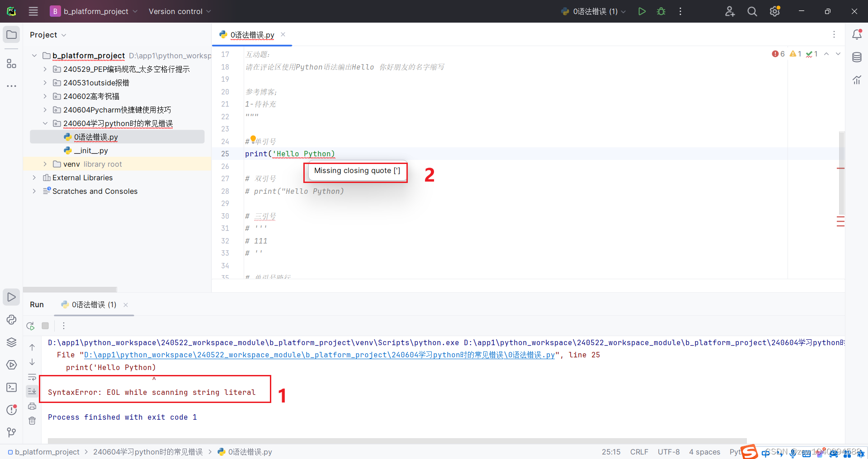Toggle soft-wrap in console
868x459 pixels.
[x=32, y=377]
